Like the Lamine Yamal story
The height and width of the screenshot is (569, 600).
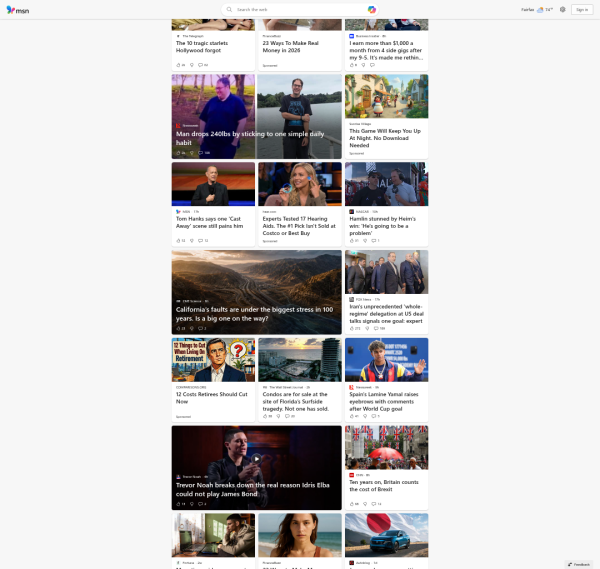pos(354,416)
